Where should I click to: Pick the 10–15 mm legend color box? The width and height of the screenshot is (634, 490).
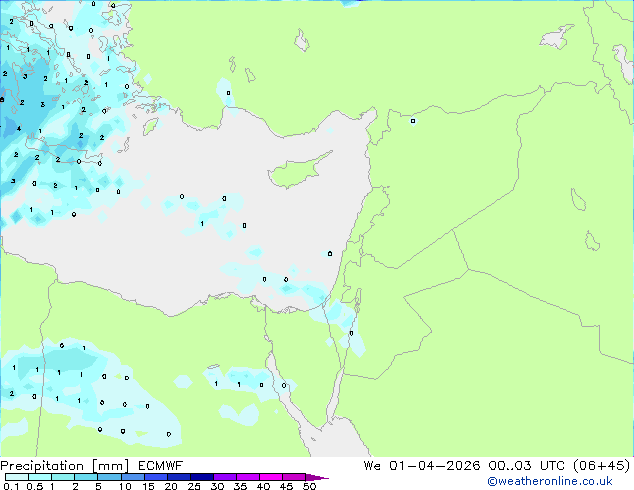tap(133, 477)
